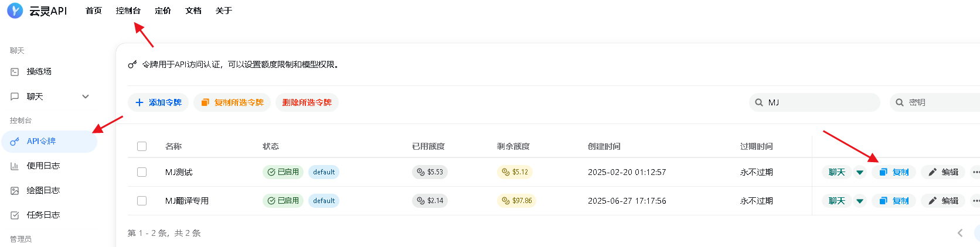Open the 控制台 top navigation item

pos(128,11)
